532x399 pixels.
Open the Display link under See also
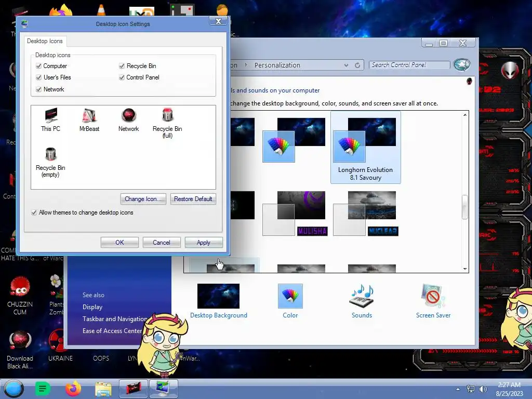92,307
